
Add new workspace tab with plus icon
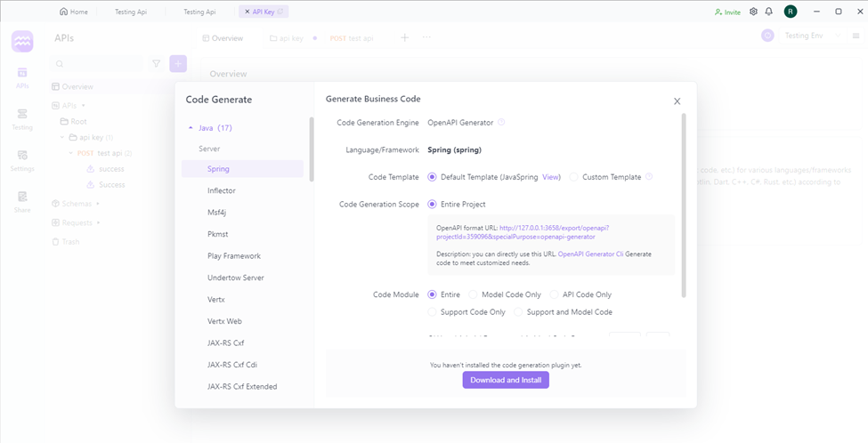point(405,37)
